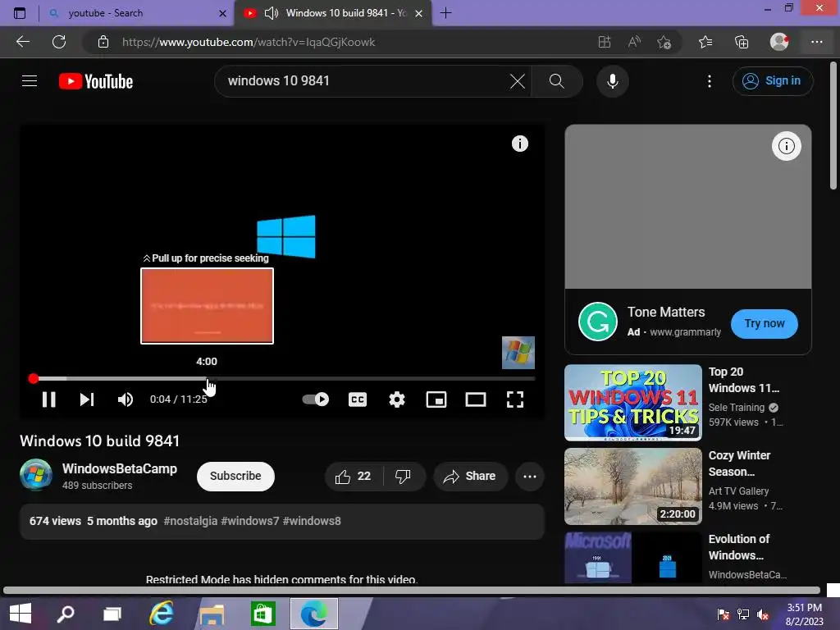Open WindowsBetaCamp channel name link
840x630 pixels.
[120, 468]
